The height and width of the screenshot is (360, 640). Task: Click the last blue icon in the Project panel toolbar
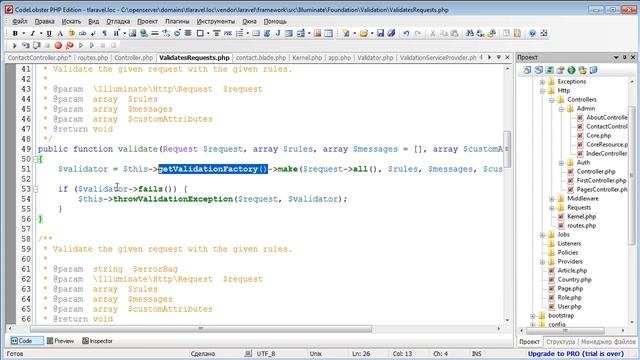coord(593,70)
